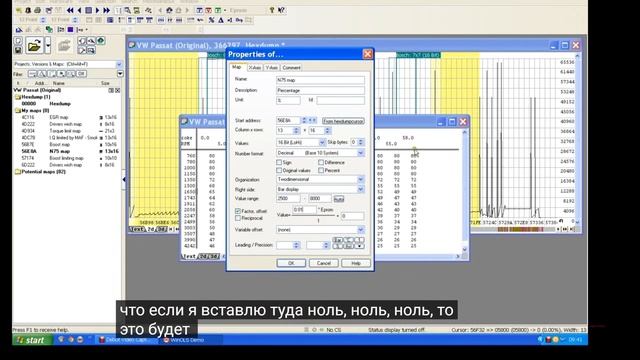This screenshot has height=360, width=640.
Task: Switch to Text tab in map window
Action: (x=189, y=256)
